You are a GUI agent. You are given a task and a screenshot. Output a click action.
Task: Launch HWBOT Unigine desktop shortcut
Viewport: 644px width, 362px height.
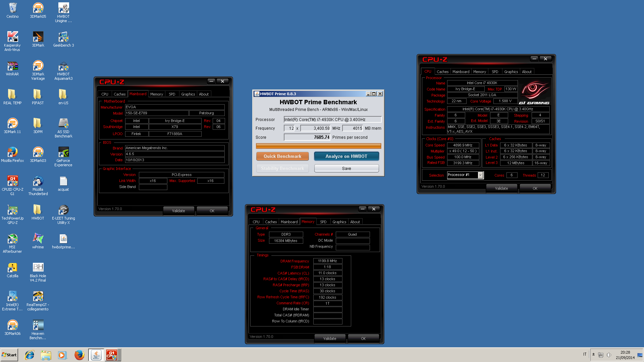point(63,12)
